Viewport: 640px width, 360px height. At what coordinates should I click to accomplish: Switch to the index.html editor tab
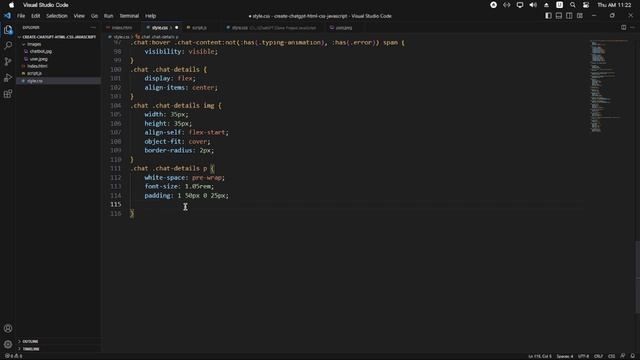coord(121,28)
